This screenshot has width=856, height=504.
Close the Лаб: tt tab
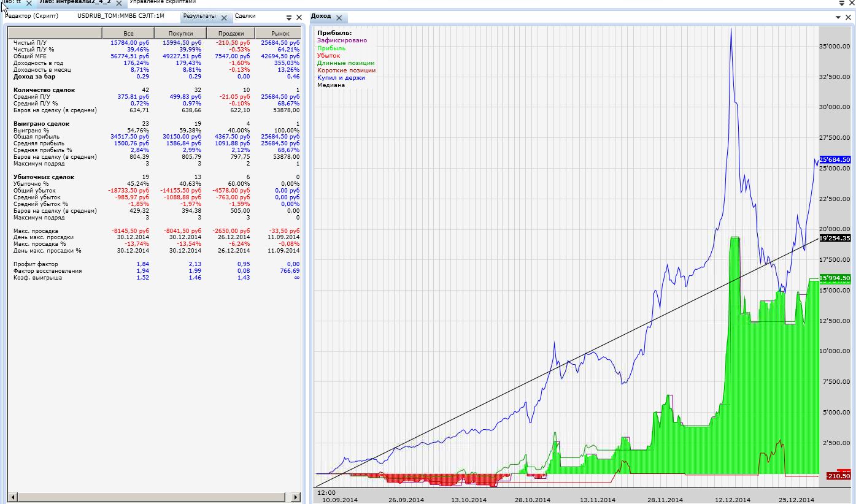click(x=29, y=3)
